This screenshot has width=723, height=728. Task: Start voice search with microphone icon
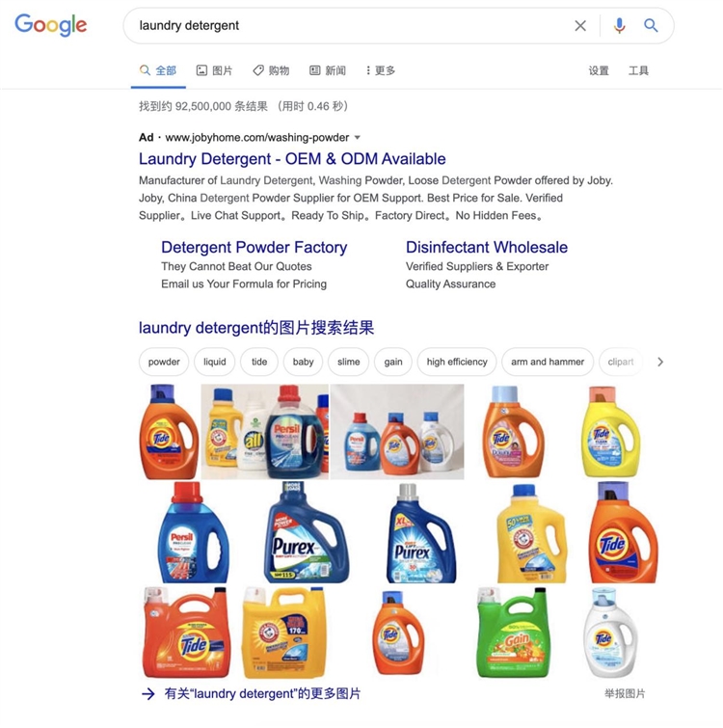pyautogui.click(x=619, y=25)
